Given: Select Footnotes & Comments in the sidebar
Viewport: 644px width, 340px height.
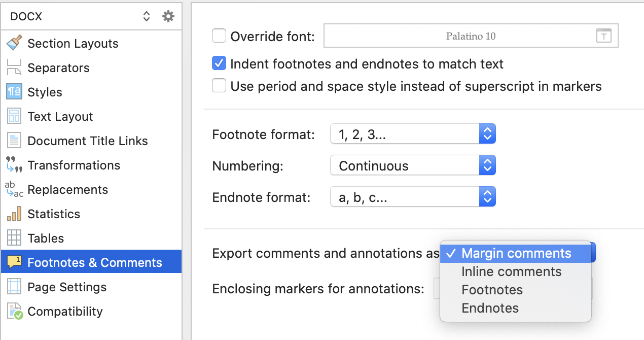Looking at the screenshot, I should 91,262.
